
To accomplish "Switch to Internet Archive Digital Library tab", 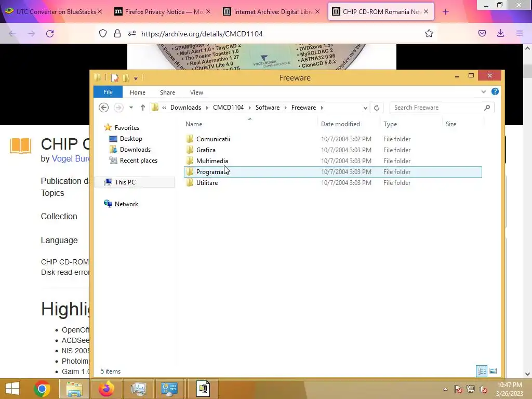I will (271, 11).
